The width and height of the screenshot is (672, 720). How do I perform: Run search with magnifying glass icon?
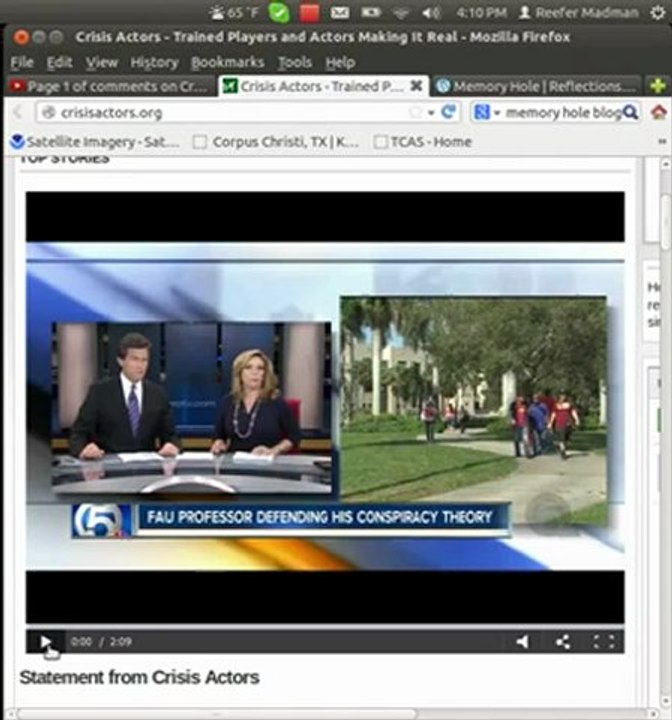[631, 112]
